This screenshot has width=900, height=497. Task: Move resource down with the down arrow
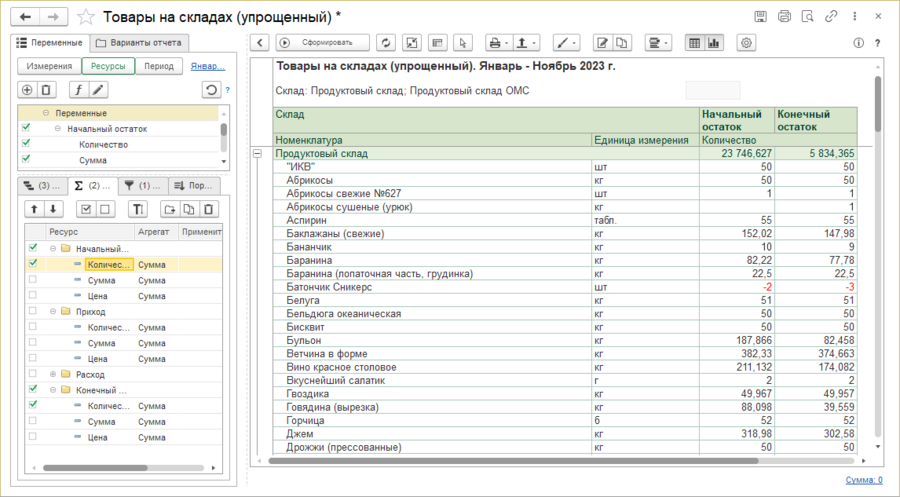click(53, 209)
